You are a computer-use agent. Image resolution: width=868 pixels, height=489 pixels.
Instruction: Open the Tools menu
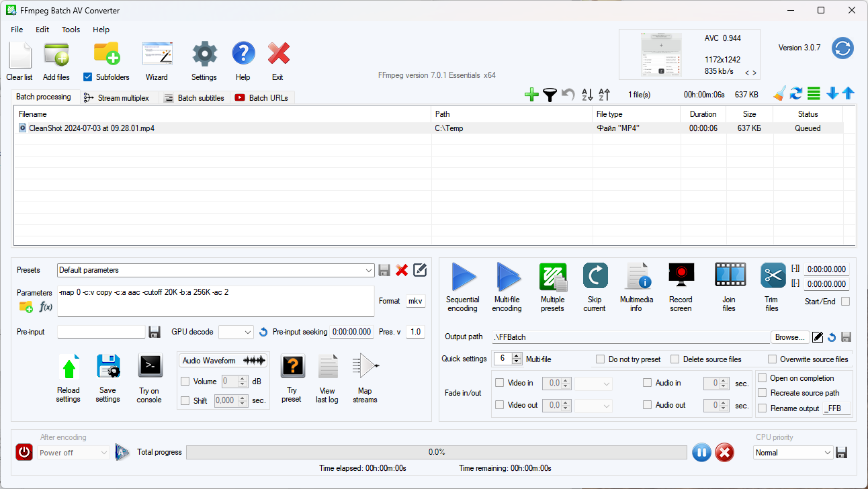[71, 30]
